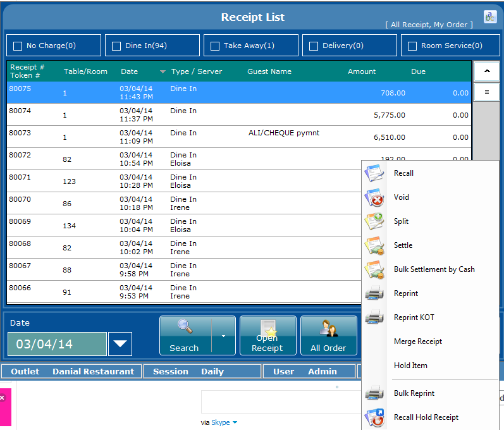Click the User Admin status field
The height and width of the screenshot is (430, 504).
click(x=309, y=372)
